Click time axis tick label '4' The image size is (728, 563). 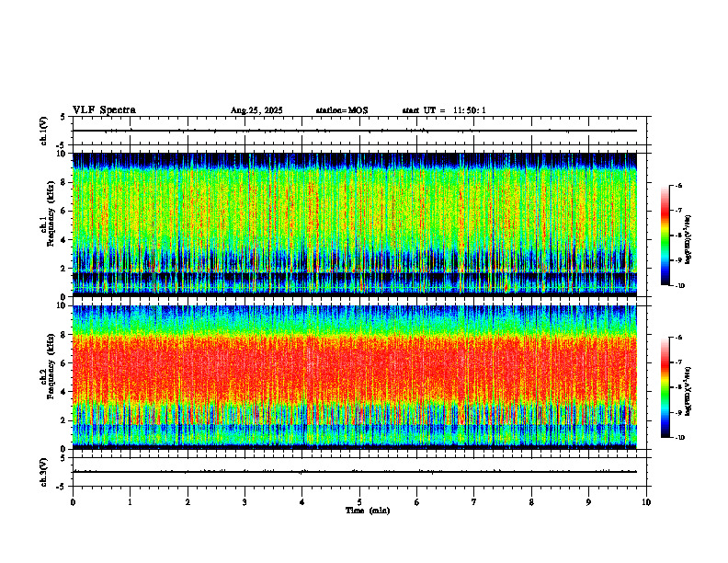(x=302, y=502)
